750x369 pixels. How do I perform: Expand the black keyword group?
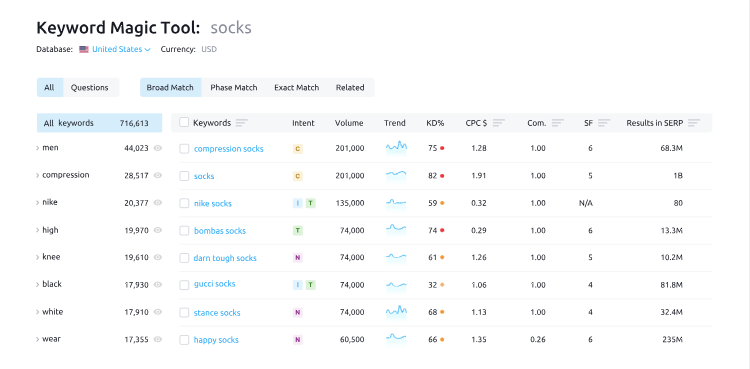(x=38, y=284)
